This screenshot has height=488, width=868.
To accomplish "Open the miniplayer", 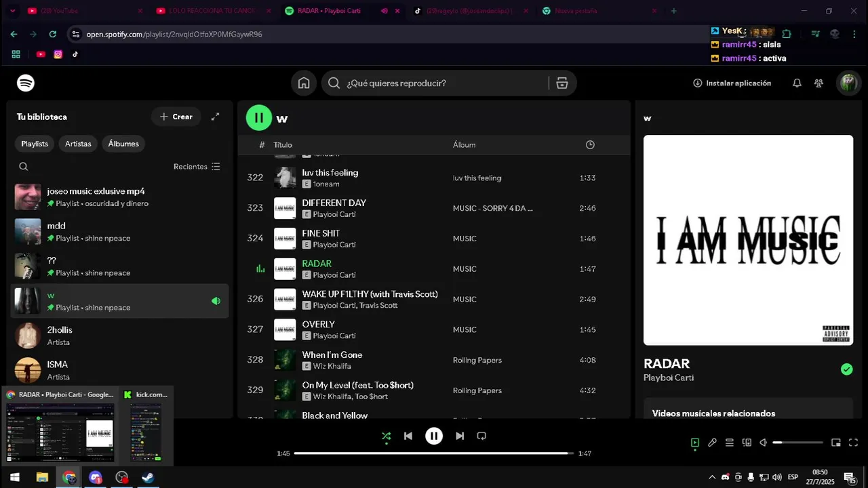I will (836, 443).
